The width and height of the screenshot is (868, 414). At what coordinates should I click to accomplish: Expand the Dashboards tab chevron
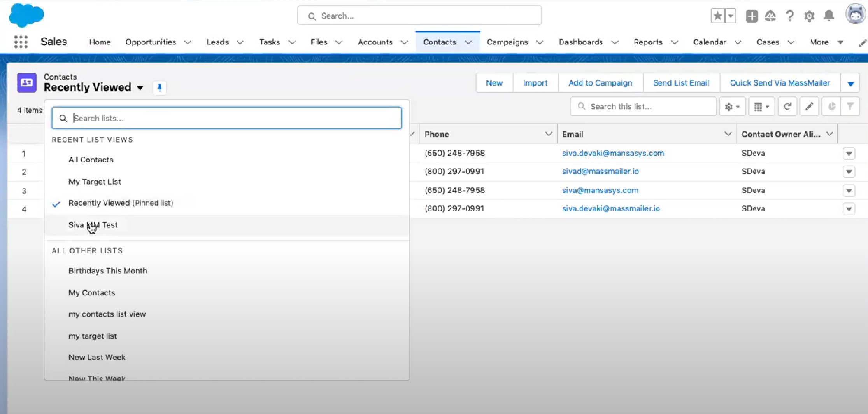click(615, 42)
